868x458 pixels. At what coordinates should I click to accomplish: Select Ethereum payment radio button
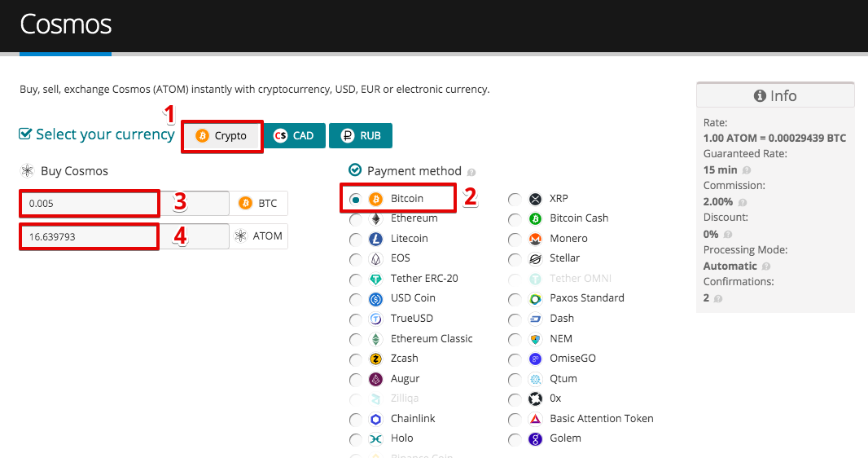(x=355, y=219)
